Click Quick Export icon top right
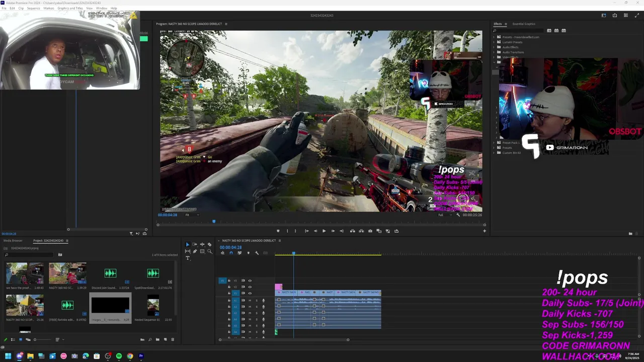 [614, 16]
